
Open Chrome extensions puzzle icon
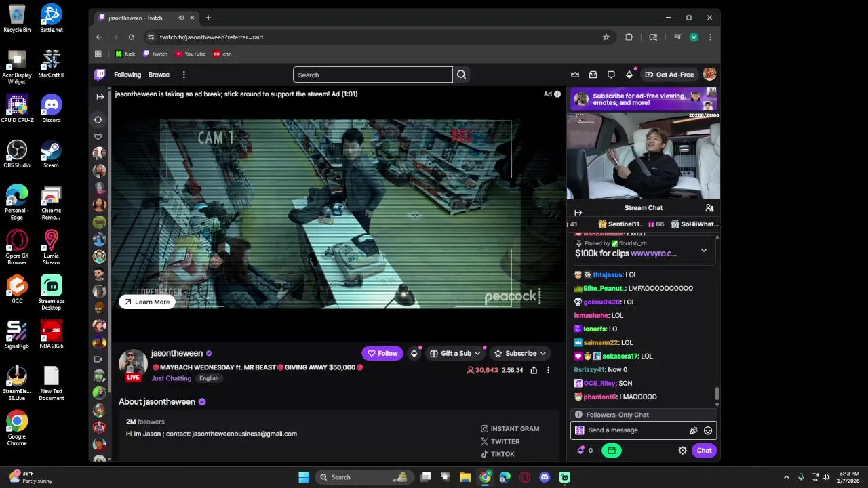[629, 37]
